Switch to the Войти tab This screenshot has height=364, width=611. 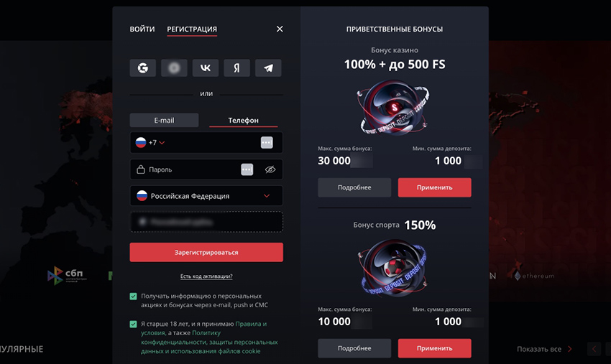[x=142, y=29]
